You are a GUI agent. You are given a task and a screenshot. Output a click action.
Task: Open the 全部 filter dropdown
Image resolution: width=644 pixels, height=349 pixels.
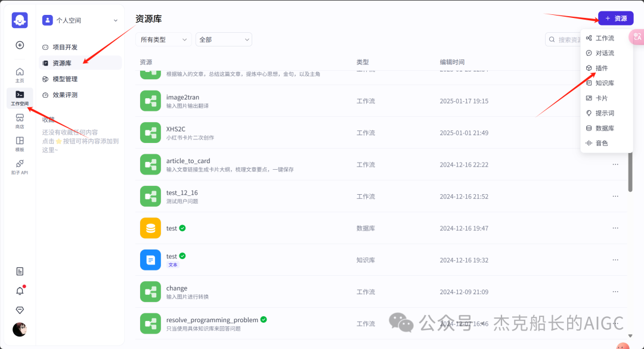click(x=224, y=39)
